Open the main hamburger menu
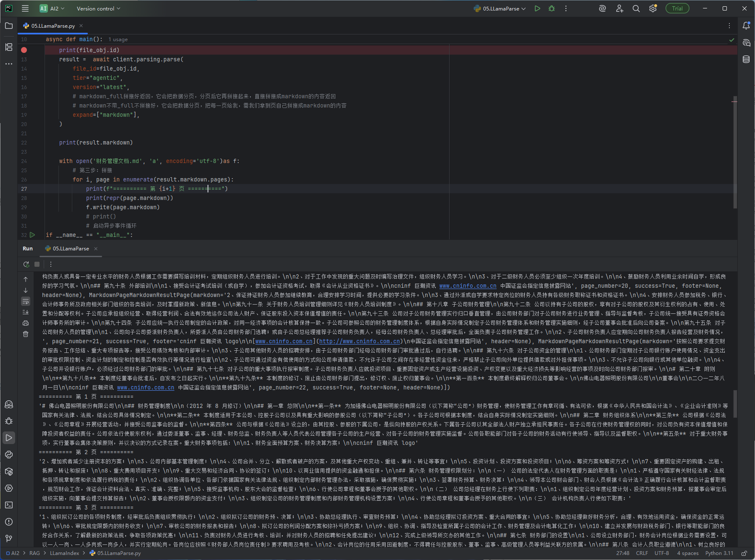This screenshot has height=560, width=755. (x=25, y=8)
